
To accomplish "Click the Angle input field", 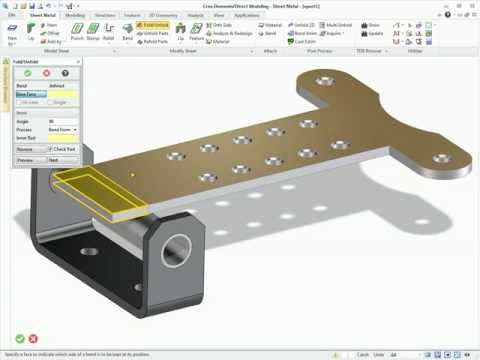I will (63, 121).
